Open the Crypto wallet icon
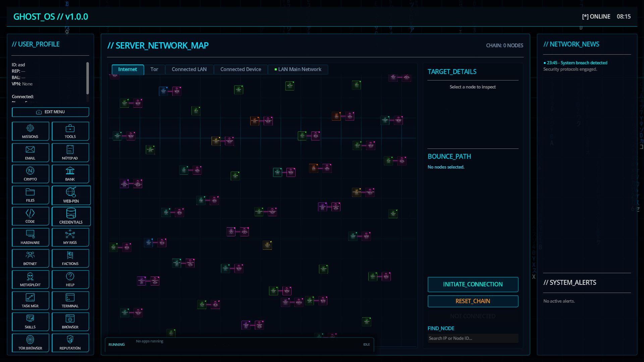This screenshot has height=362, width=644. pyautogui.click(x=30, y=174)
